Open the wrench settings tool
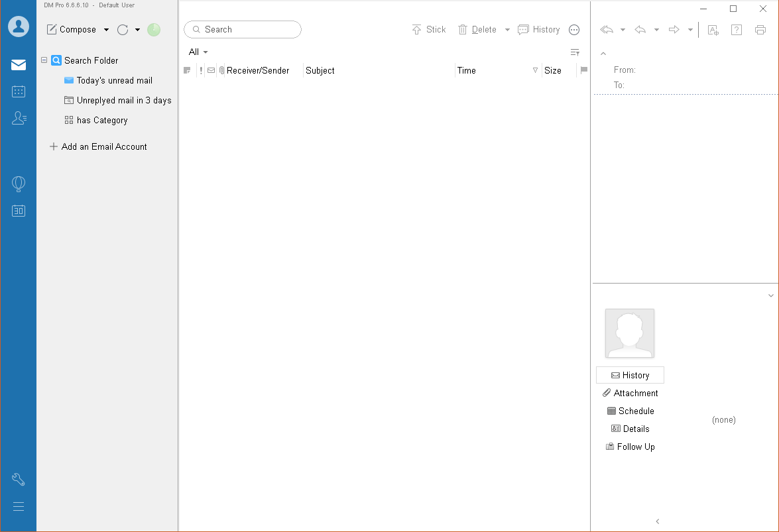Viewport: 779px width, 532px height. pyautogui.click(x=19, y=480)
